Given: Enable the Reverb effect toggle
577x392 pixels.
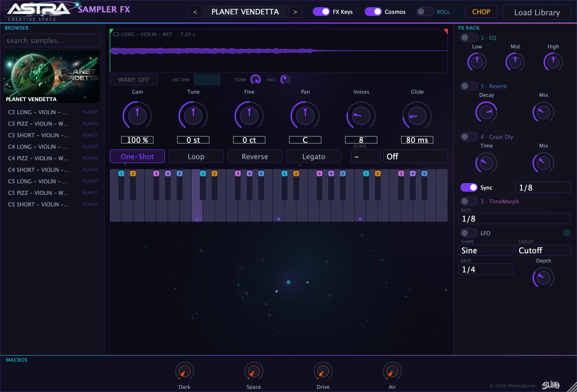Looking at the screenshot, I should click(469, 86).
